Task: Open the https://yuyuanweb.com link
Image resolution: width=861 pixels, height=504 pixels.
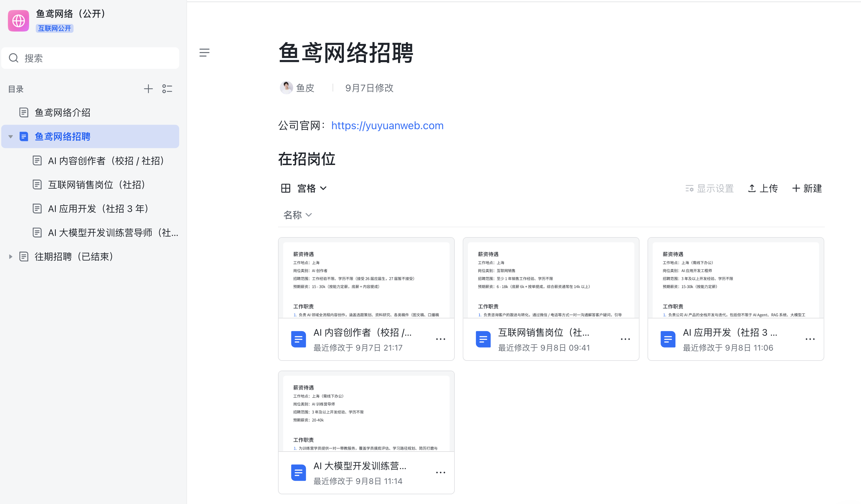Action: (387, 126)
